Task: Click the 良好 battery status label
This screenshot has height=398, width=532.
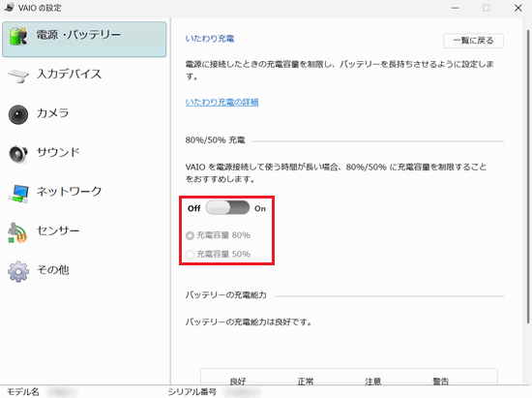Action: (238, 382)
